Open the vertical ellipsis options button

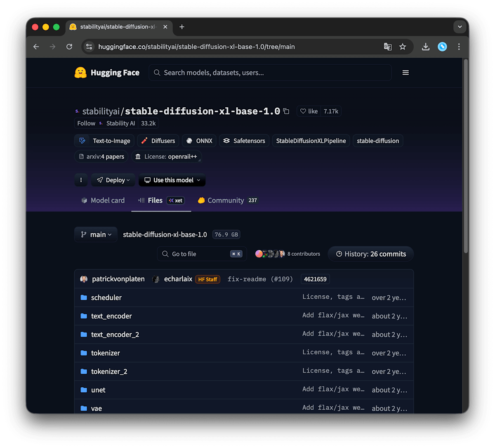click(81, 180)
